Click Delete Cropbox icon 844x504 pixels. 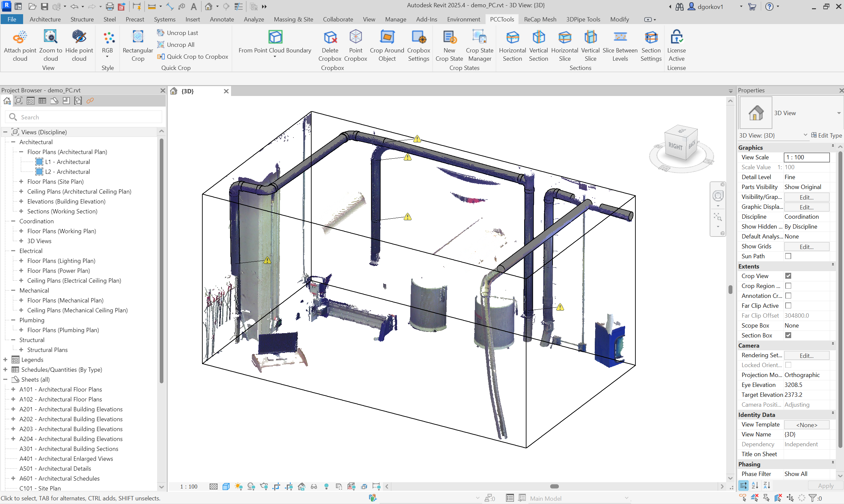point(330,45)
